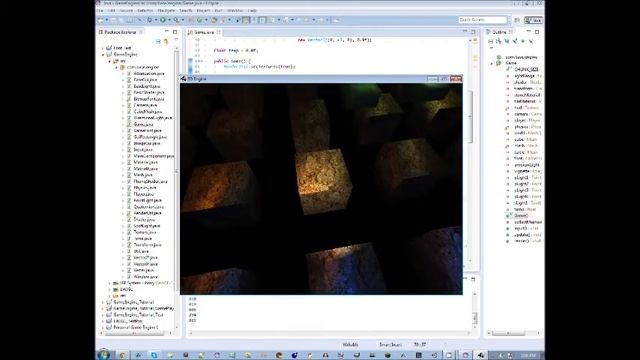Screen dimensions: 640x360
Task: Open the Navigate menu
Action: pos(166,10)
